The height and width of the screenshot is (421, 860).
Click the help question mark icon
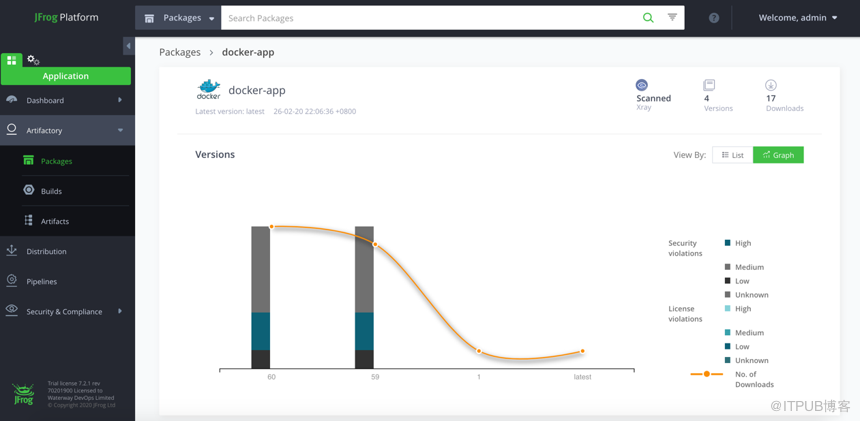pyautogui.click(x=714, y=18)
